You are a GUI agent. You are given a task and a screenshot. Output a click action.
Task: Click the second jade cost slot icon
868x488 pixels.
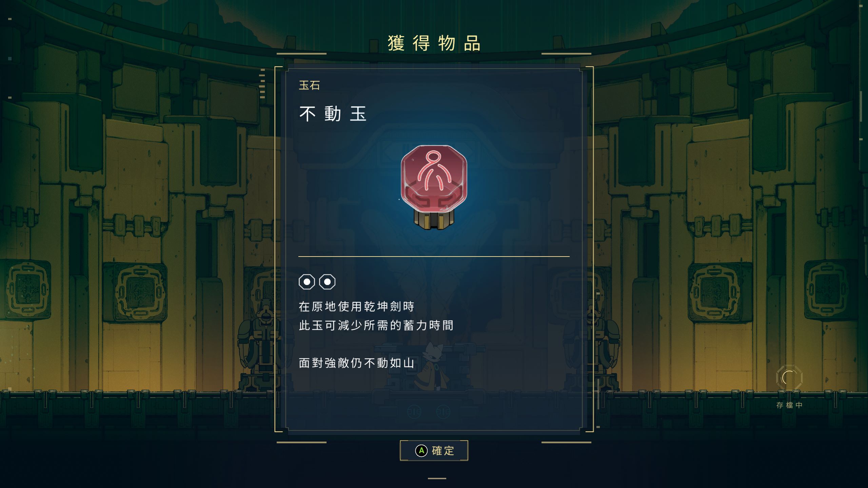click(x=327, y=282)
